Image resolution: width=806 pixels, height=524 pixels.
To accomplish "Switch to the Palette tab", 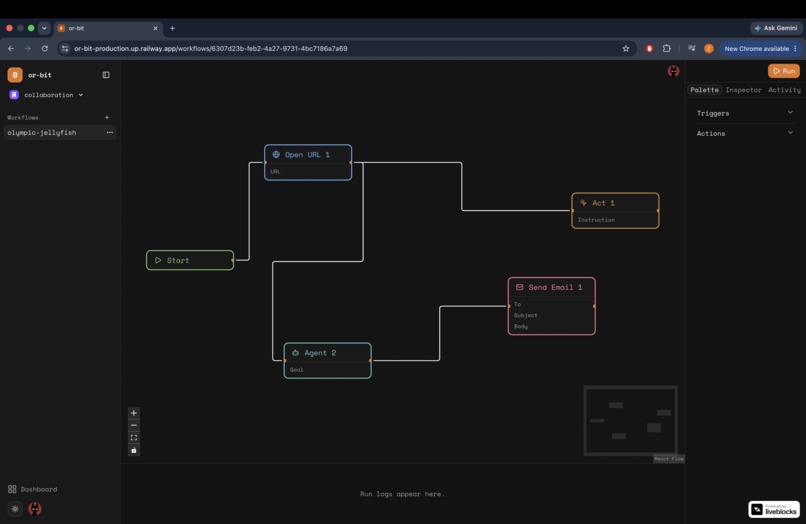I will click(x=704, y=90).
